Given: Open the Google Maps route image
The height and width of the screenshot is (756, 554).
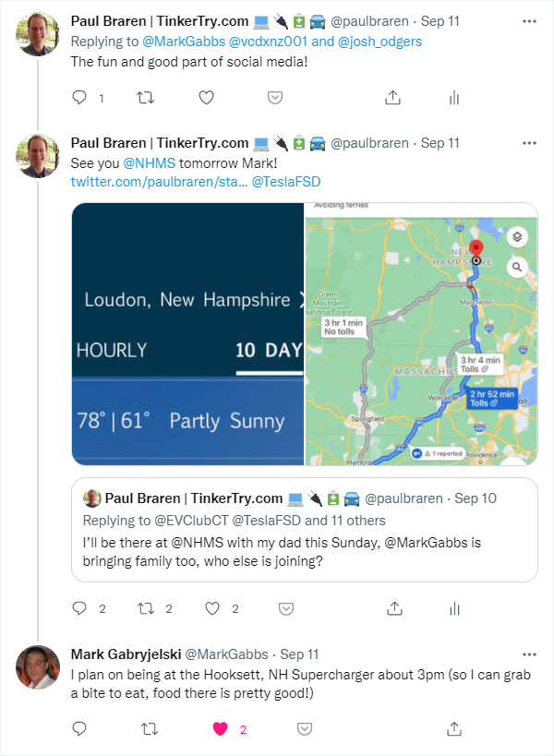Looking at the screenshot, I should click(421, 334).
